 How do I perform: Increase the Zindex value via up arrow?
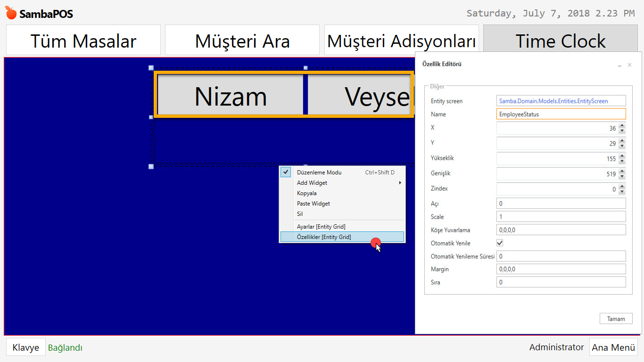[621, 186]
